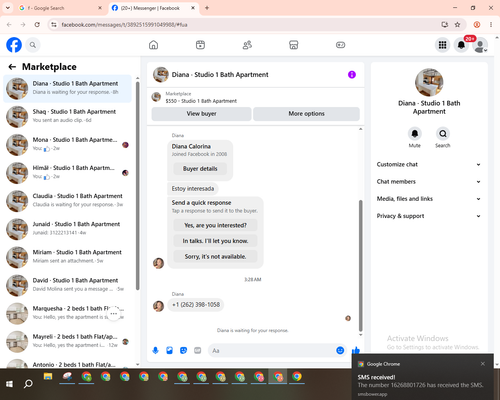
Task: Open Buyer details for Diana Calorina
Action: point(200,169)
